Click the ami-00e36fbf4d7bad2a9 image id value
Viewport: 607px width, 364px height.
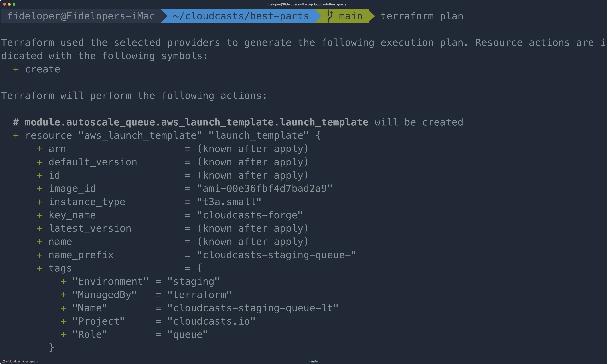point(265,189)
